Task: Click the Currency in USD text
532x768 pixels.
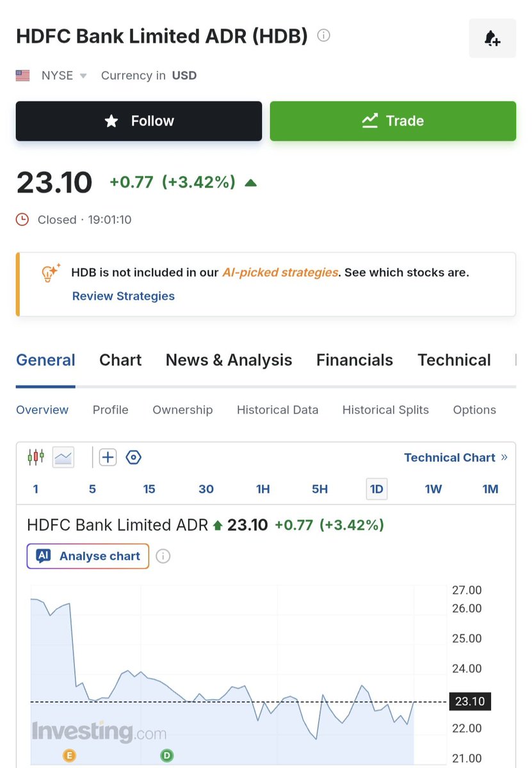Action: click(149, 76)
